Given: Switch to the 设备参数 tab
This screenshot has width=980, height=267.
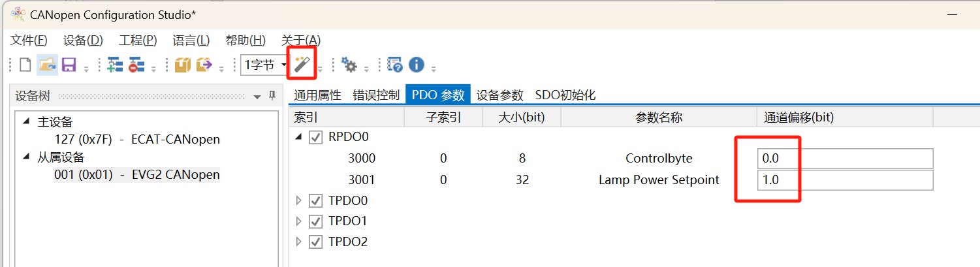Looking at the screenshot, I should [x=500, y=95].
